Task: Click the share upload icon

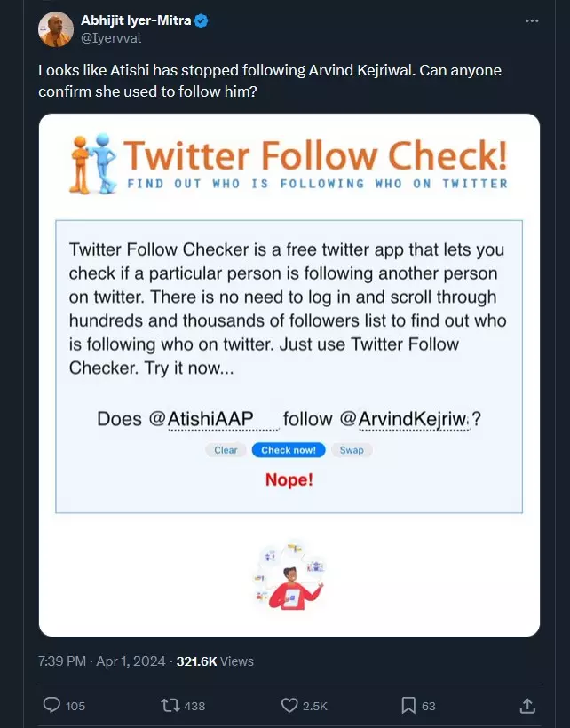Action: [x=527, y=706]
